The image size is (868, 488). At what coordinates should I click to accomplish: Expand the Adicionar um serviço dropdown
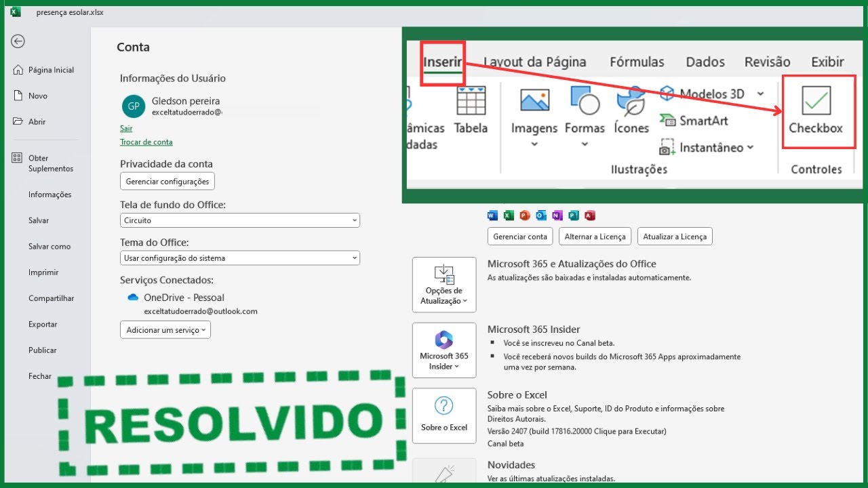(x=165, y=330)
